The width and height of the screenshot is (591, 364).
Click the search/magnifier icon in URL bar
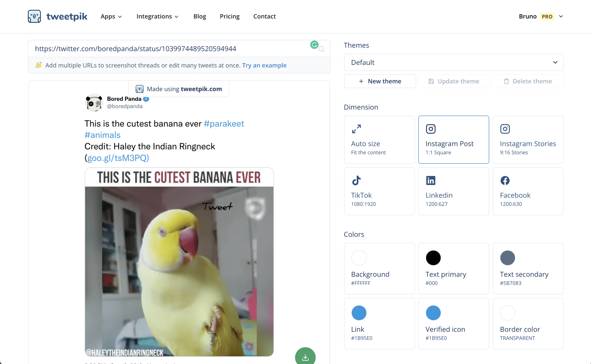[x=321, y=48]
